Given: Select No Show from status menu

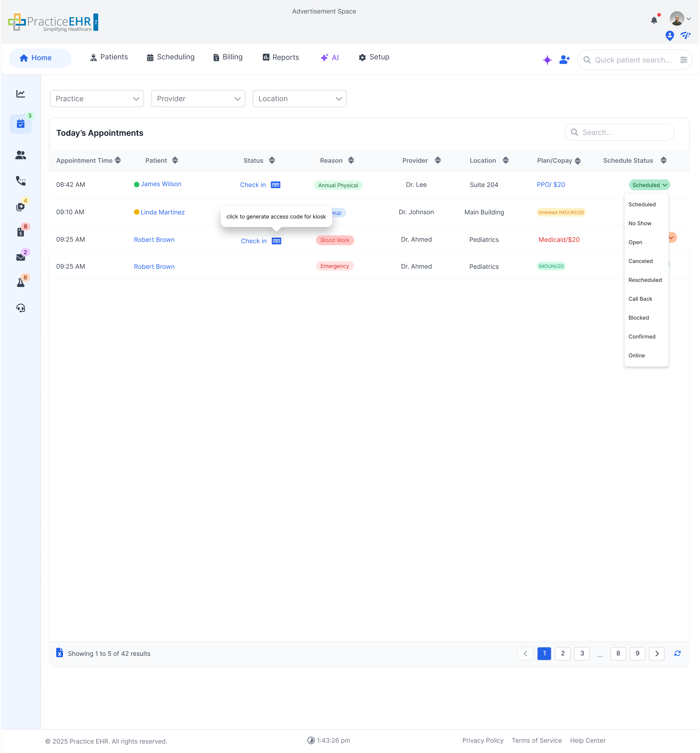Looking at the screenshot, I should [640, 223].
